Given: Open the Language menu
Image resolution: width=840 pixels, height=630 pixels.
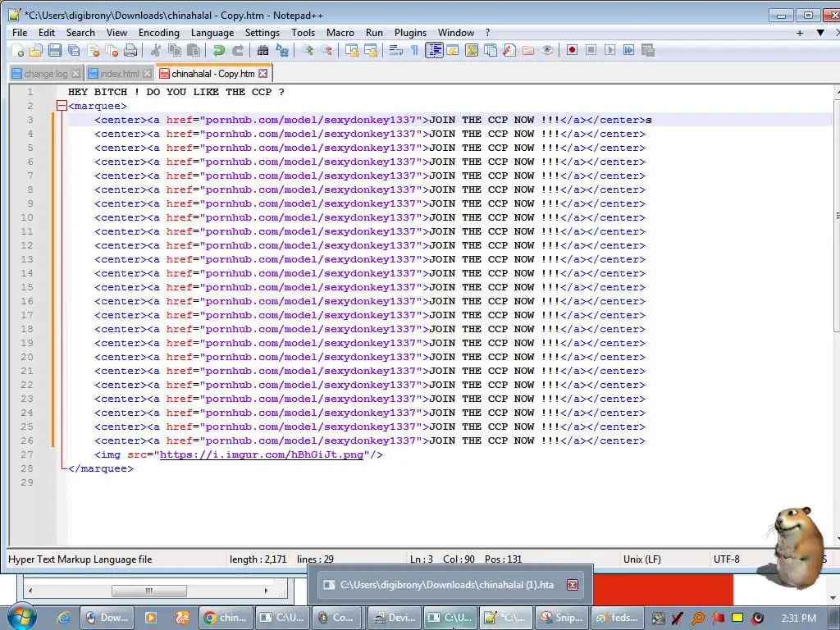Looking at the screenshot, I should (212, 33).
